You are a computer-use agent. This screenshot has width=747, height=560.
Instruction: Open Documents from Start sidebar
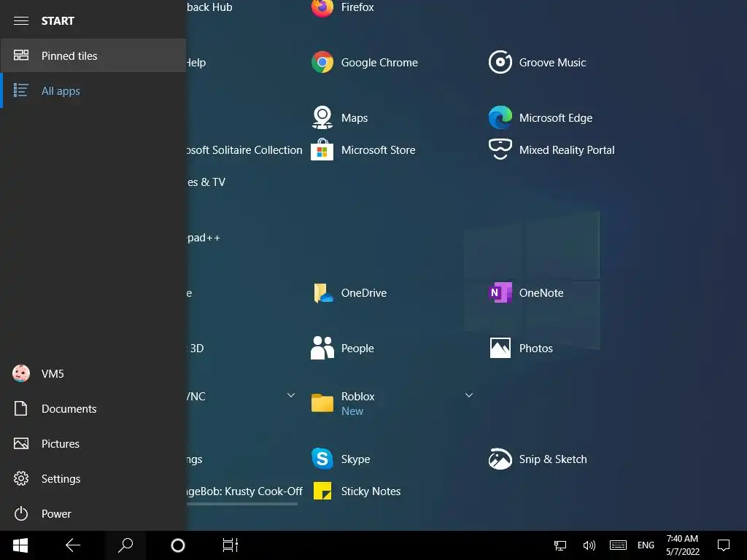[x=93, y=408]
